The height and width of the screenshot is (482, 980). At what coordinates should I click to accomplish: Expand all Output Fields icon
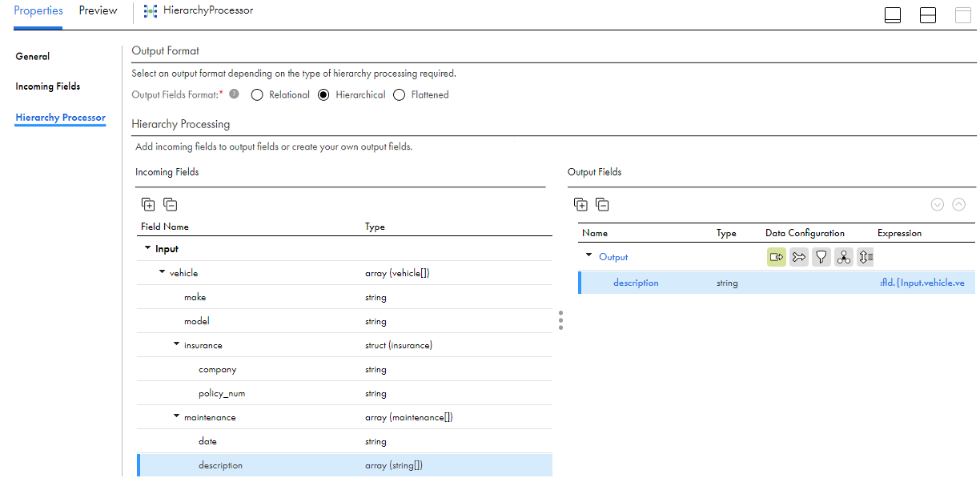tap(580, 205)
